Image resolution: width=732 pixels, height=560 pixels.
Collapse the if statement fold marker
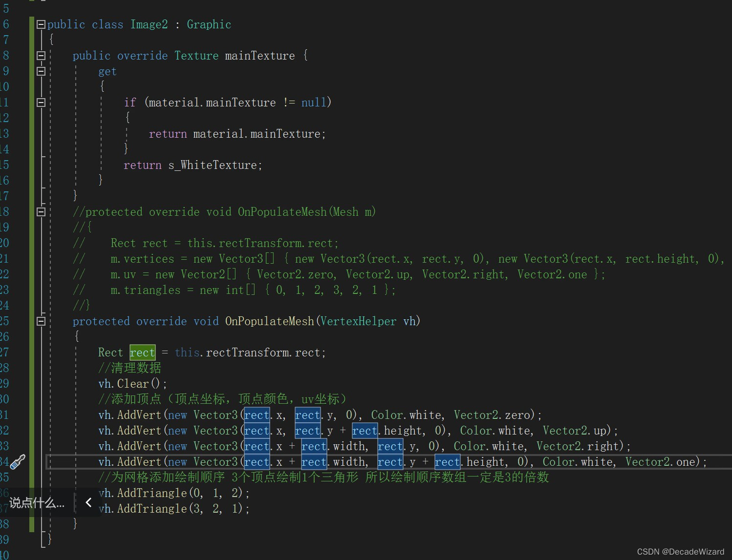click(x=41, y=103)
